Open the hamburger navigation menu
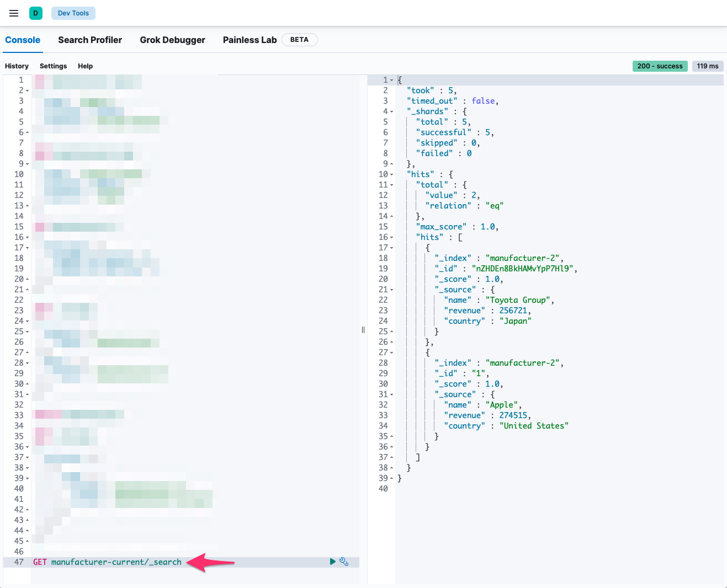The height and width of the screenshot is (588, 727). [x=14, y=13]
